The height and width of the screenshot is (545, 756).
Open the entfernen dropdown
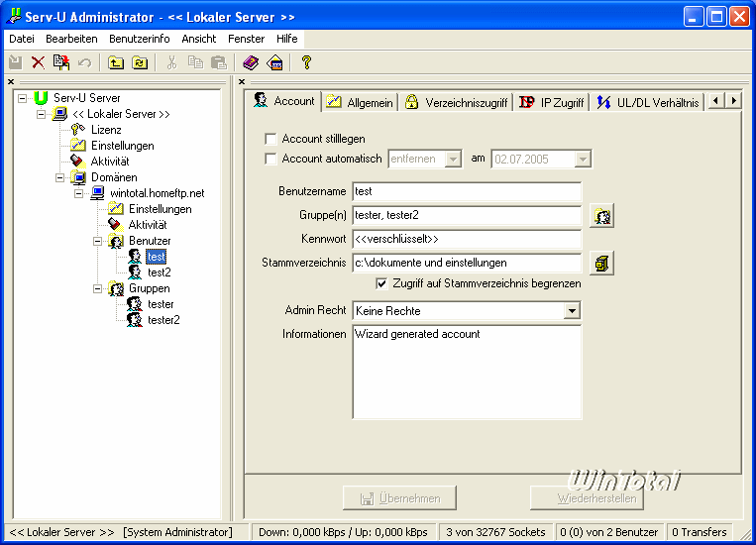point(453,160)
